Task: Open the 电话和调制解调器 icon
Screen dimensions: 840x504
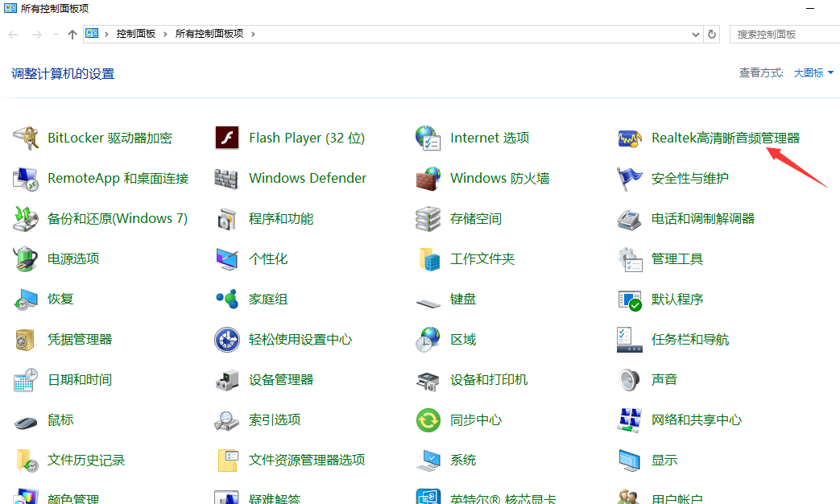Action: coord(630,218)
